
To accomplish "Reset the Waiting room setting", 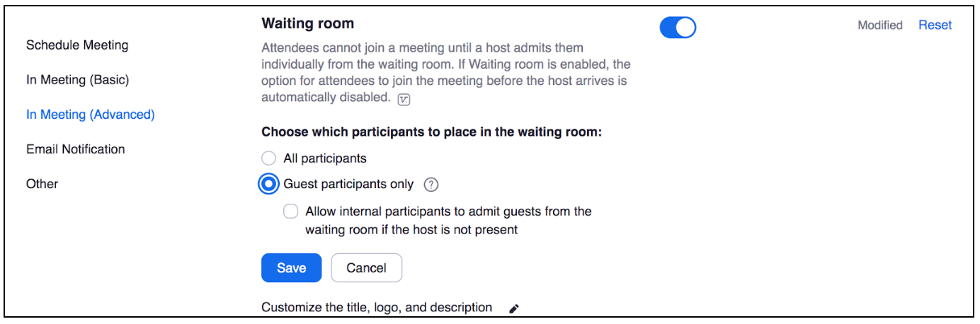I will 935,25.
